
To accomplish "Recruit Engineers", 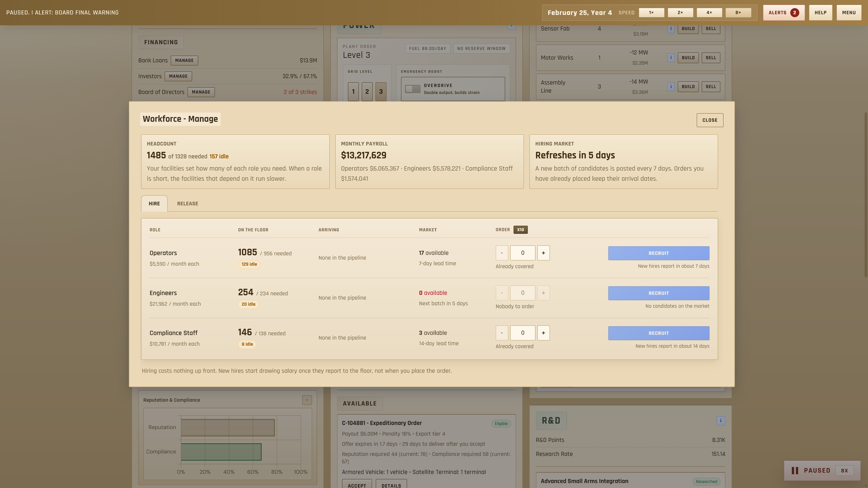I will point(658,293).
